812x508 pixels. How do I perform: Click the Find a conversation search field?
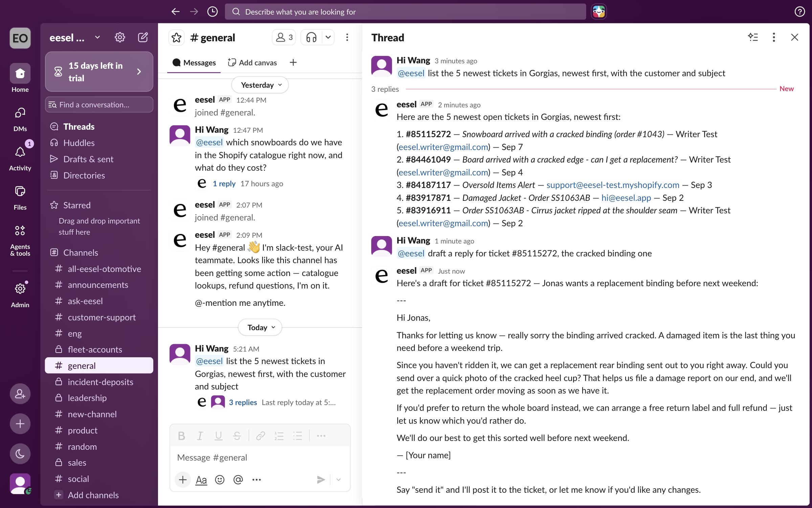(99, 105)
